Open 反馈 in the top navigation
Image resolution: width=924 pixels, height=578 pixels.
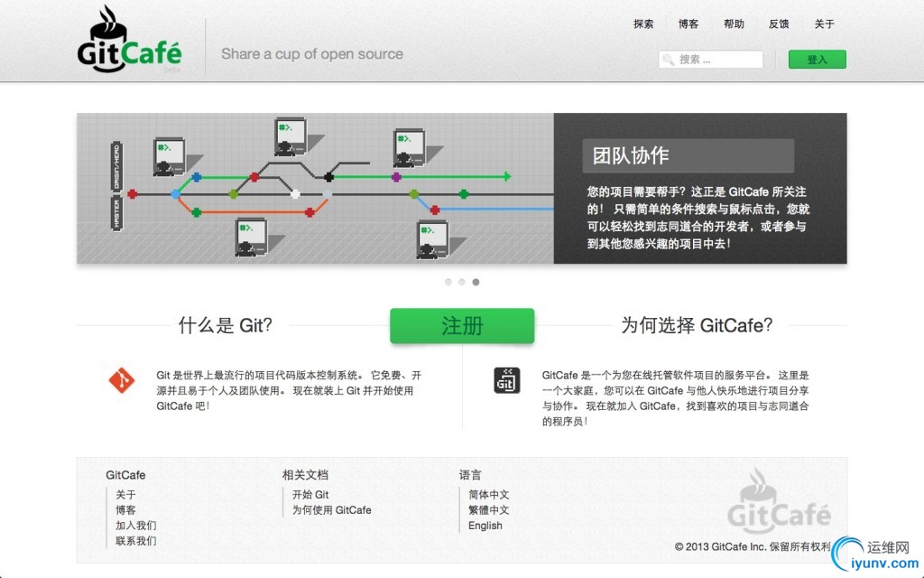pyautogui.click(x=779, y=24)
